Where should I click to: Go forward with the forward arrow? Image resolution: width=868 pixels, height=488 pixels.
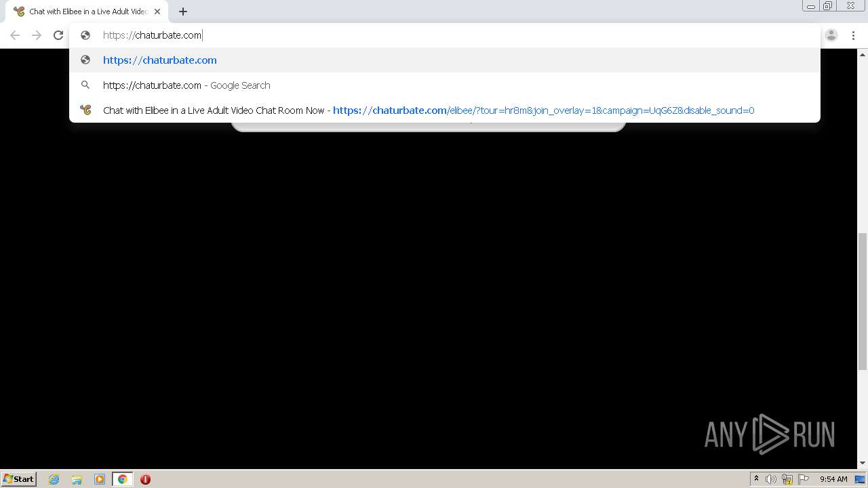click(37, 35)
